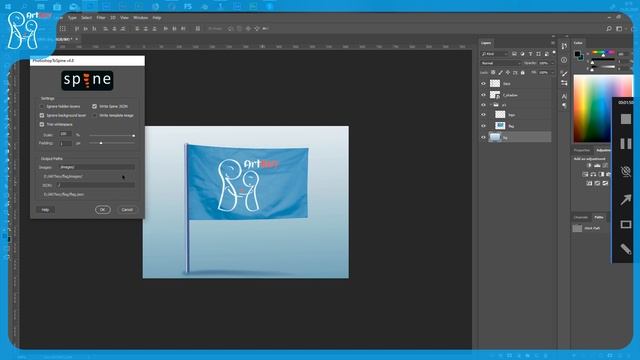Click Lock transparent pixels icon
Image resolution: width=640 pixels, height=360 pixels.
click(493, 73)
